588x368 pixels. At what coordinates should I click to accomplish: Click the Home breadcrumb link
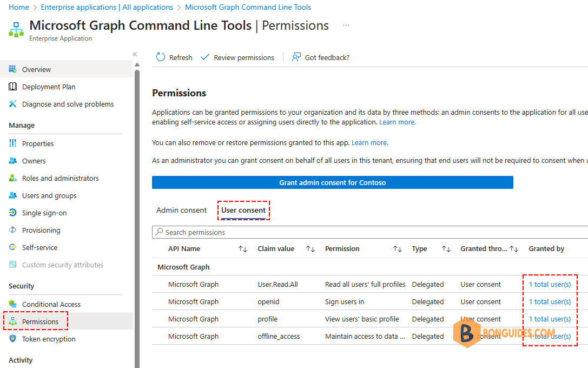tap(19, 7)
